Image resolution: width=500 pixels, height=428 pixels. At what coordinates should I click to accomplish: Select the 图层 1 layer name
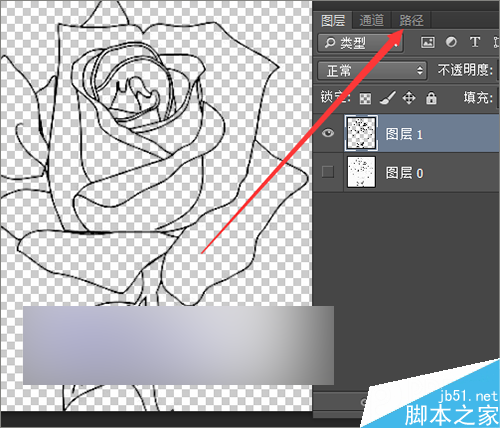(404, 134)
